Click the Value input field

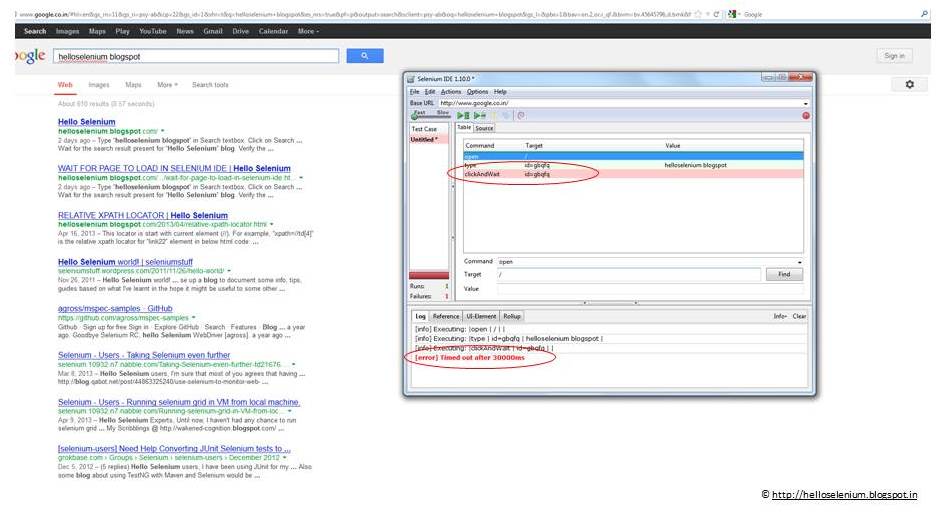tap(650, 289)
